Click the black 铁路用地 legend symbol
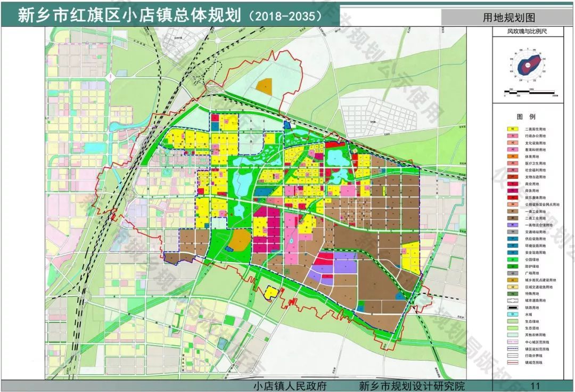Screen dimensions: 575x392 pos(513,308)
